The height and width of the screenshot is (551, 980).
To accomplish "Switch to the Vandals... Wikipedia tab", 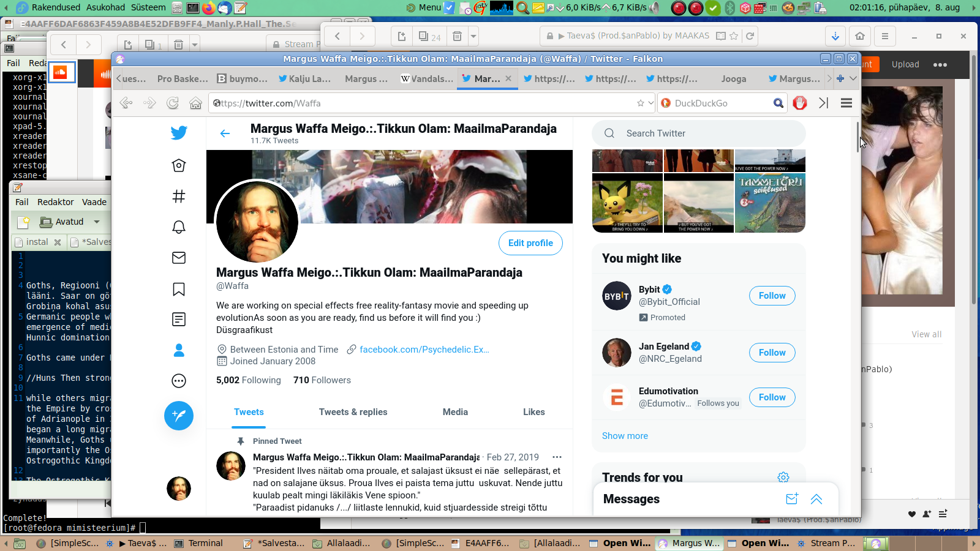I will [427, 78].
